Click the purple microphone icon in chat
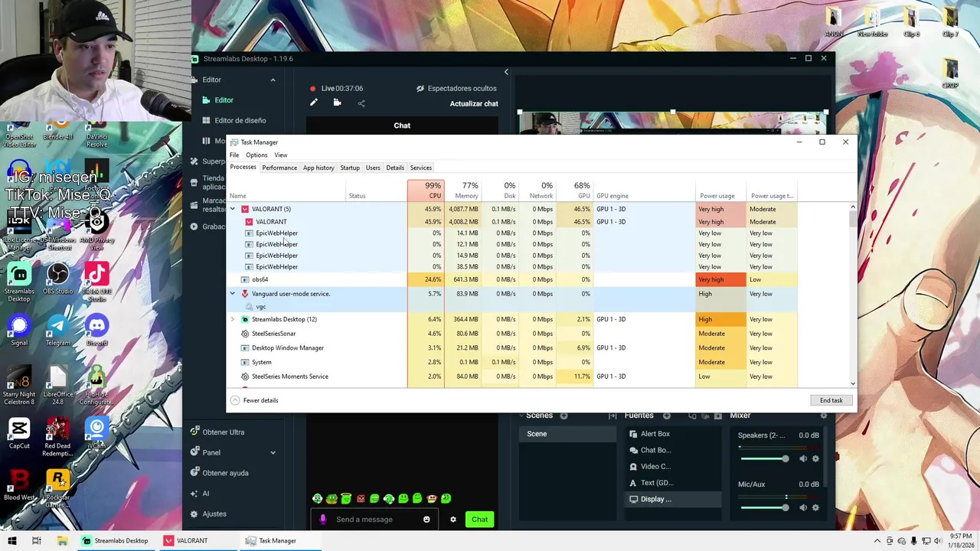This screenshot has height=551, width=980. coord(322,519)
